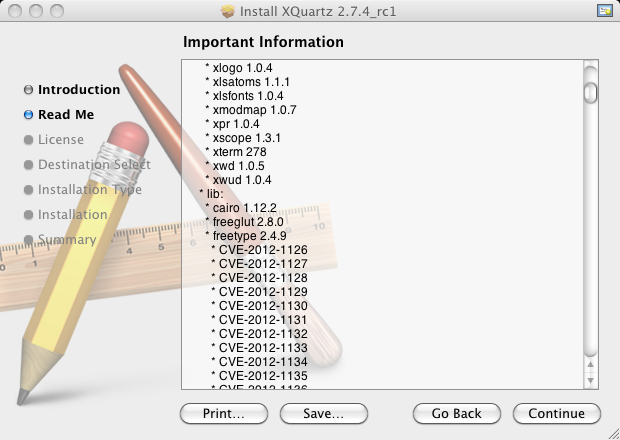Viewport: 620px width, 440px height.
Task: Click the 'CVE-2012-1128' entry
Action: [x=259, y=278]
